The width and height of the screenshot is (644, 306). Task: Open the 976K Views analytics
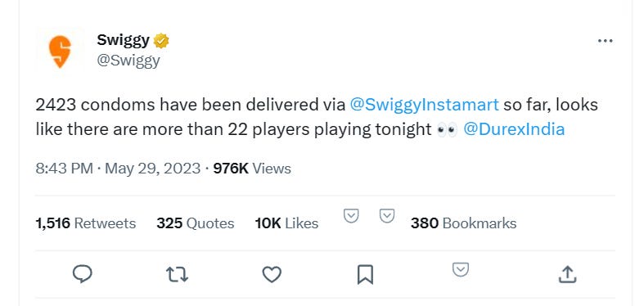[x=252, y=169]
